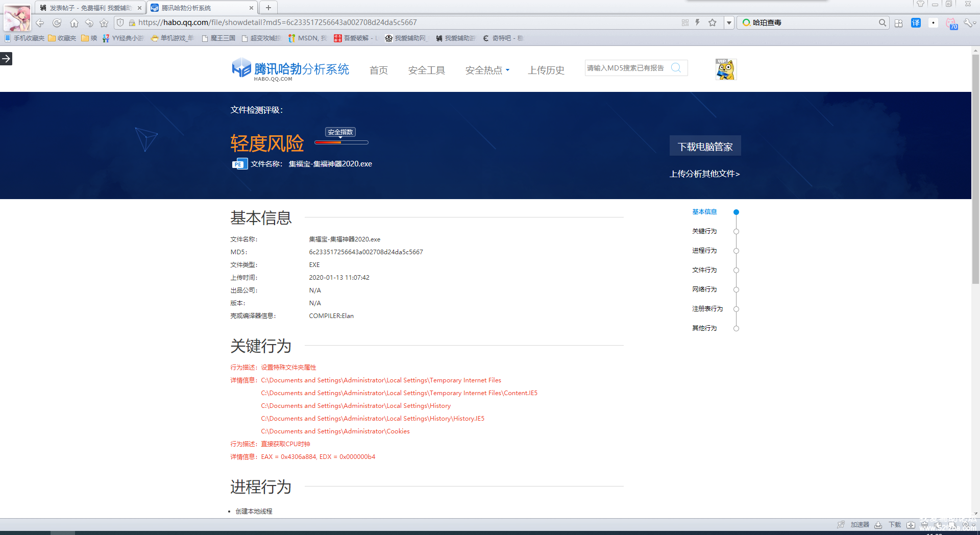Click the undo closed tab icon
This screenshot has height=535, width=980.
tap(89, 23)
